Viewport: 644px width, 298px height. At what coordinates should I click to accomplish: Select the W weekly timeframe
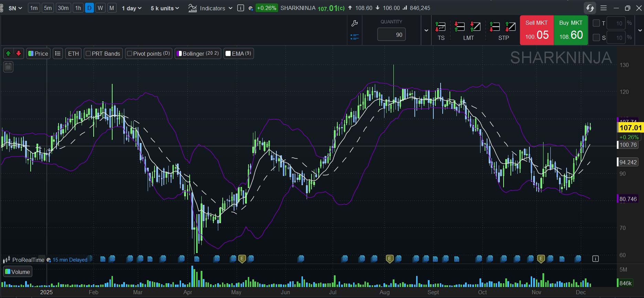point(100,8)
